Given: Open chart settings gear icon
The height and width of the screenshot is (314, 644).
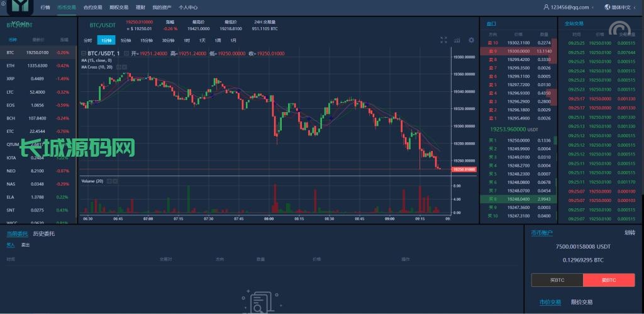Looking at the screenshot, I should (x=471, y=40).
